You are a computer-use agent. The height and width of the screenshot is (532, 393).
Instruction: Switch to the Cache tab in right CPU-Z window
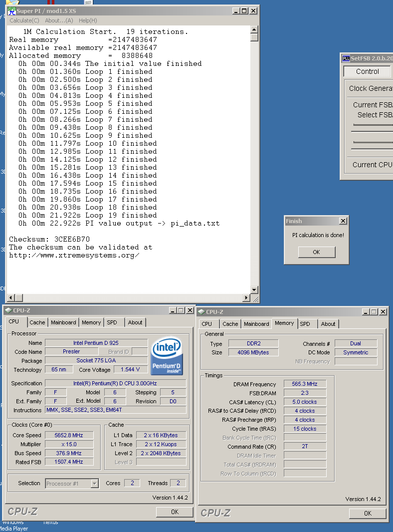[230, 324]
